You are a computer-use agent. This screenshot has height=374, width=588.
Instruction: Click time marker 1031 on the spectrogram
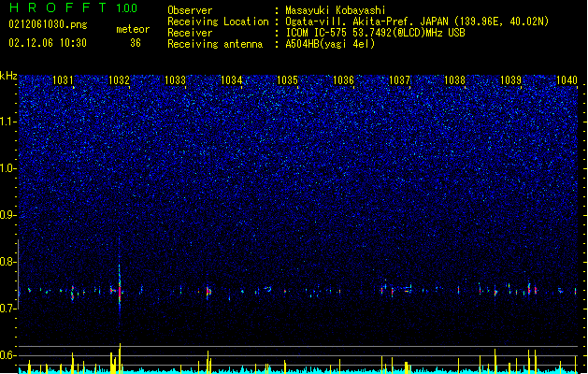click(63, 79)
